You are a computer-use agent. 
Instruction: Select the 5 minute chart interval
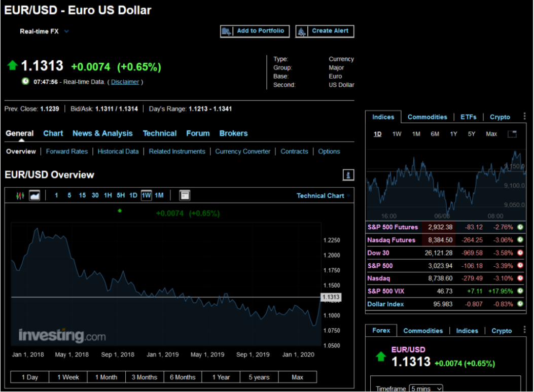click(x=69, y=195)
